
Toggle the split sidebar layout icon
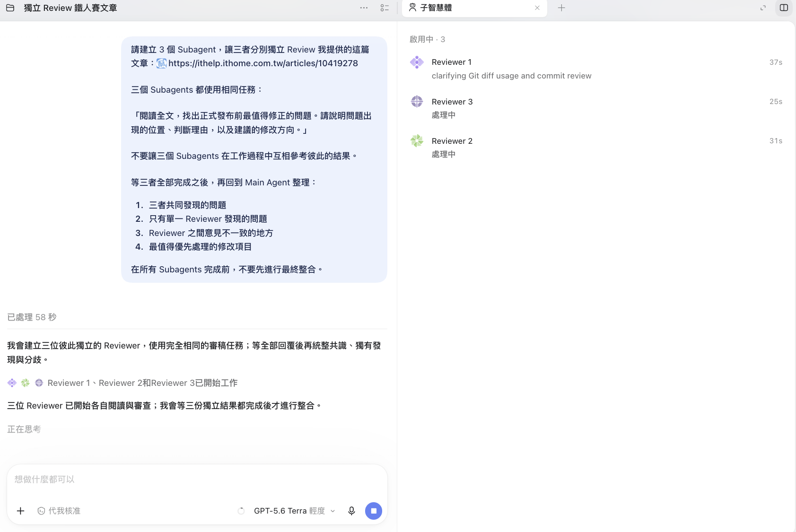pos(784,8)
